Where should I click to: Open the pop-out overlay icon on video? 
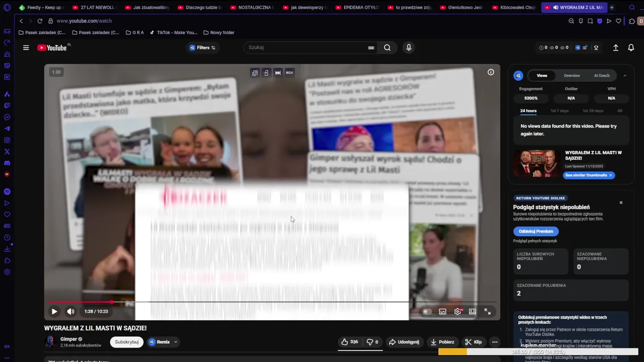point(255,72)
